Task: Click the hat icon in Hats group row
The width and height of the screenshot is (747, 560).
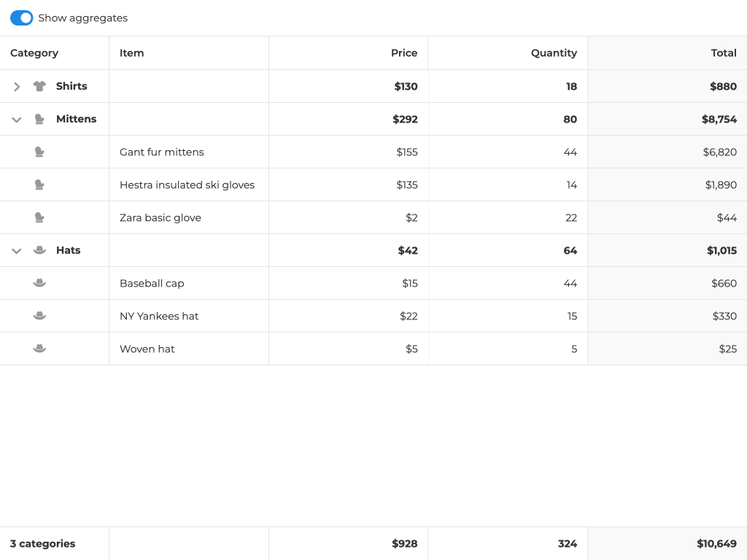Action: pyautogui.click(x=39, y=250)
